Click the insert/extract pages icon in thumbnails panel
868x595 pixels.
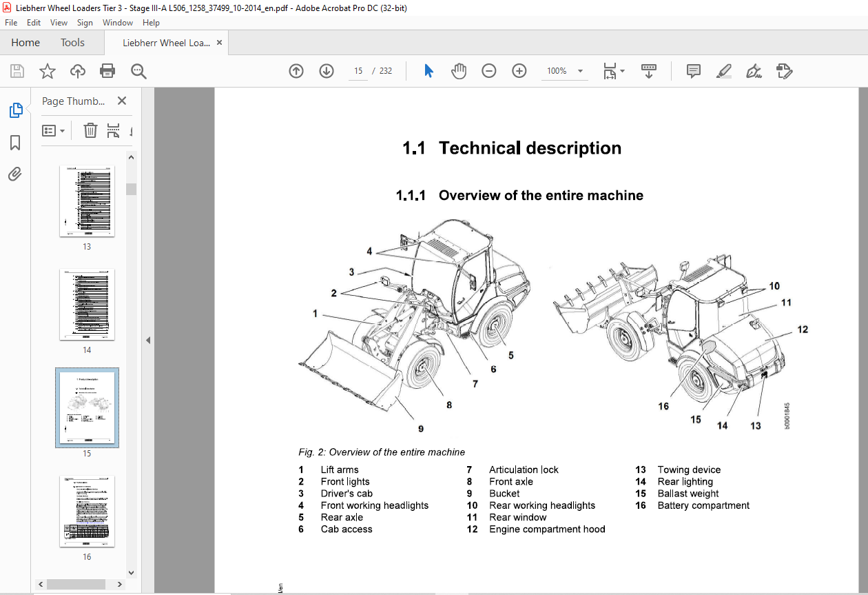114,130
